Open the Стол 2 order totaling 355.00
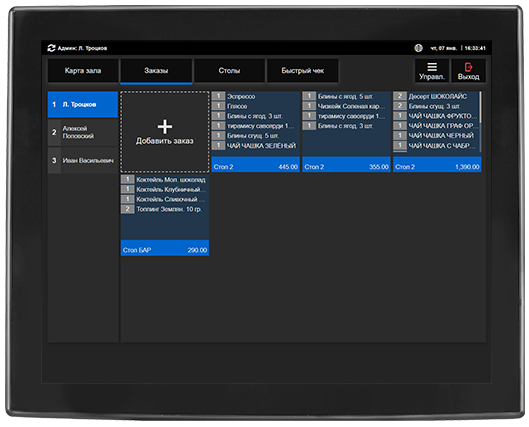The height and width of the screenshot is (427, 529). tap(346, 132)
